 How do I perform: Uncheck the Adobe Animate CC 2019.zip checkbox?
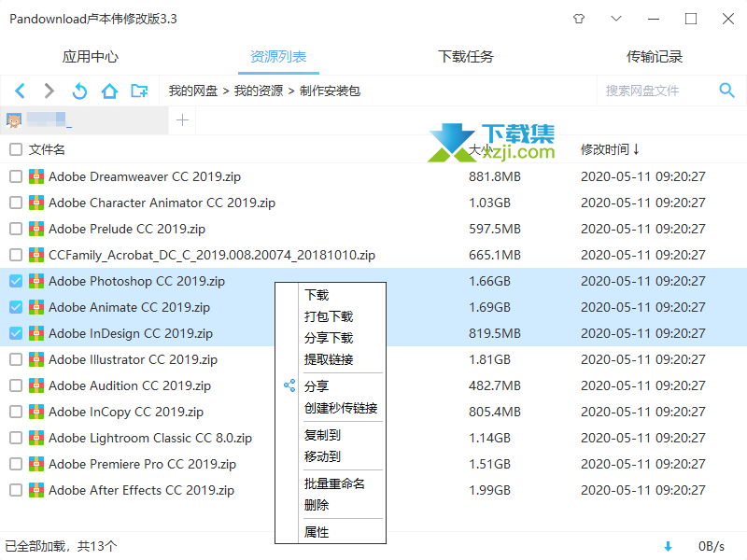pyautogui.click(x=16, y=308)
